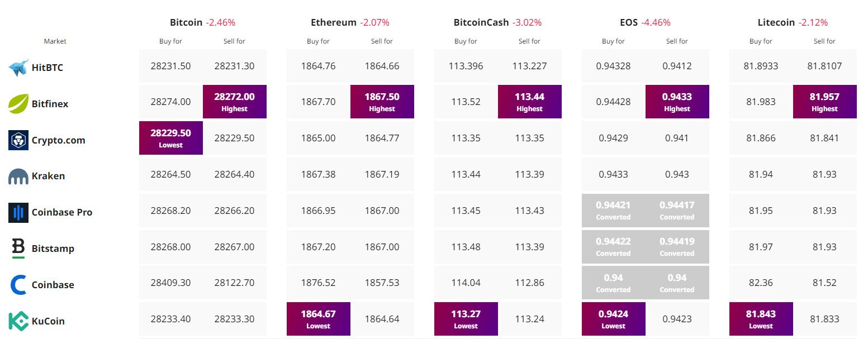868x339 pixels.
Task: Click the Bitfinex green leaf icon
Action: pyautogui.click(x=18, y=104)
